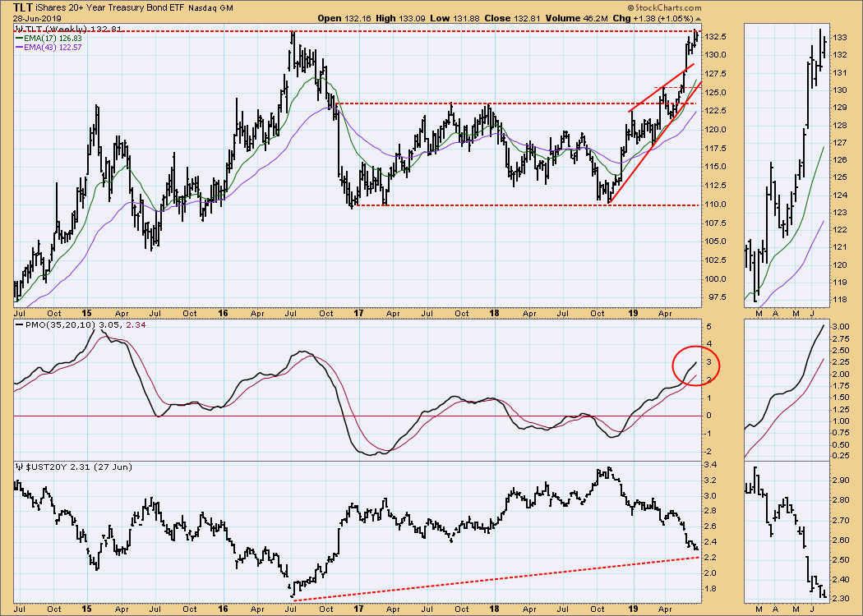This screenshot has height=616, width=863.
Task: Click the Close 132.81 value
Action: (x=513, y=18)
